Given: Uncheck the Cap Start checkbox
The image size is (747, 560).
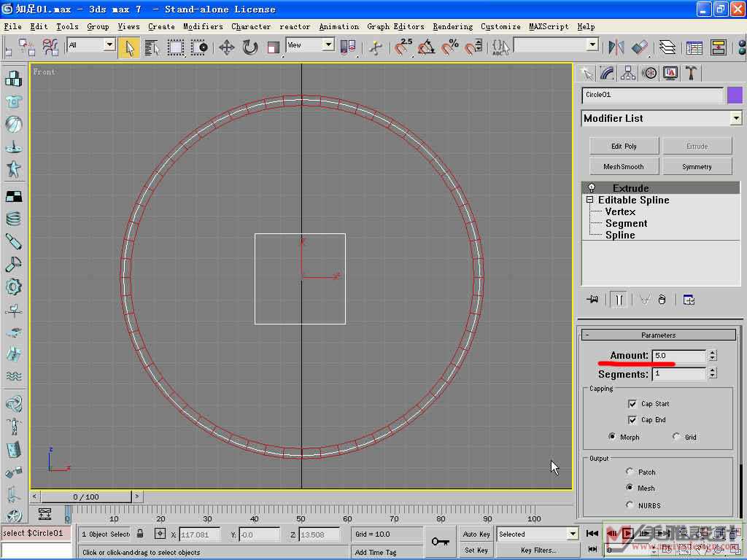Looking at the screenshot, I should (x=632, y=403).
